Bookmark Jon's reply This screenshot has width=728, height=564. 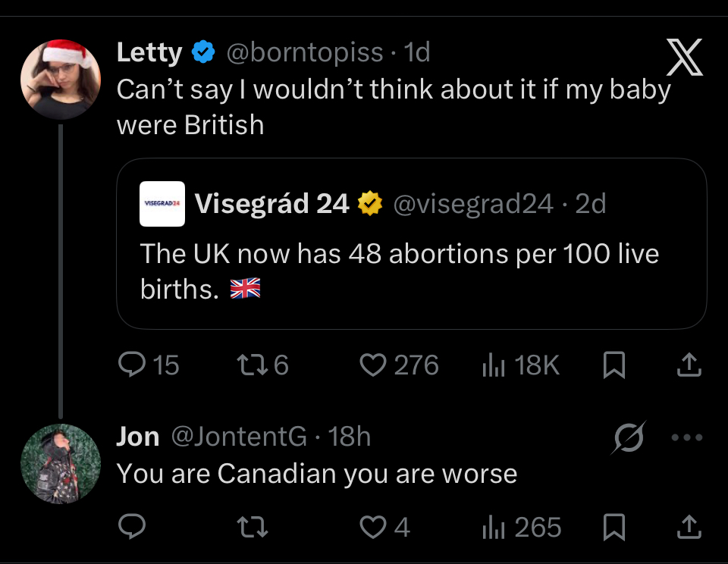coord(613,527)
